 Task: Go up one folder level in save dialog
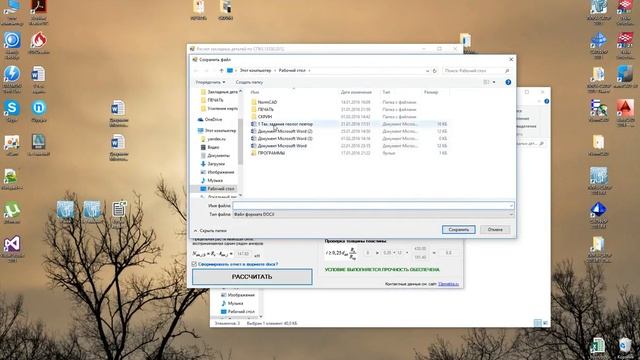(x=221, y=71)
